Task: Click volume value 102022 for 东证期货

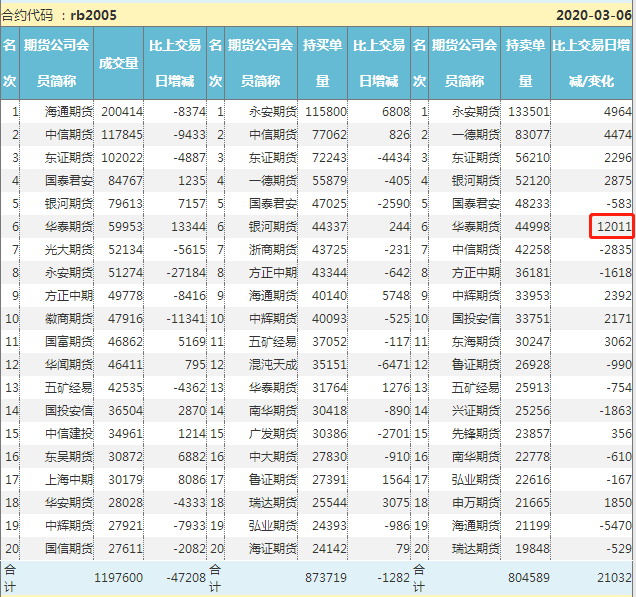Action: tap(122, 158)
